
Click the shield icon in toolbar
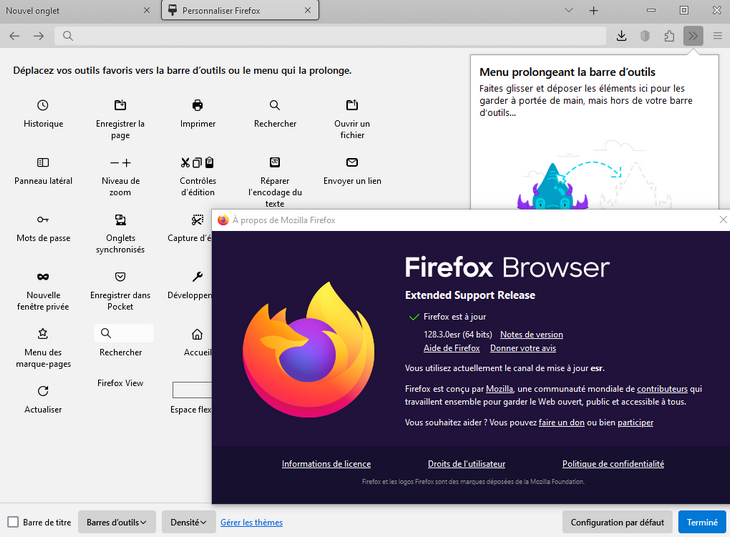tap(645, 36)
